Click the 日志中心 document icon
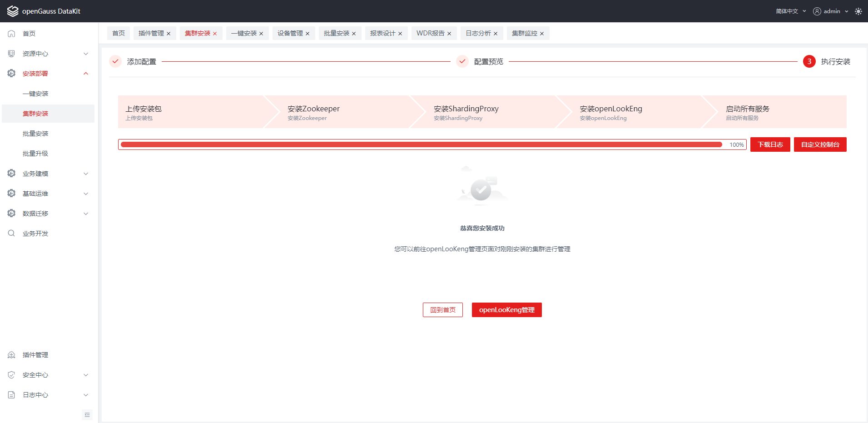Viewport: 868px width, 423px height. [12, 395]
